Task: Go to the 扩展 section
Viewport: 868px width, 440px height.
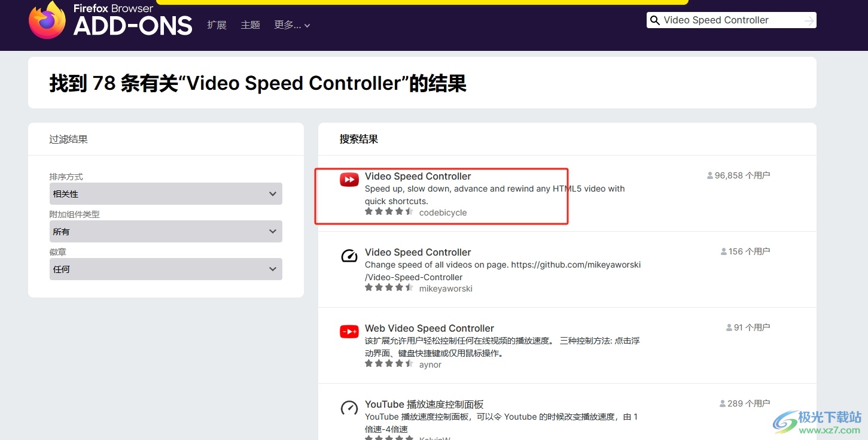Action: coord(217,25)
